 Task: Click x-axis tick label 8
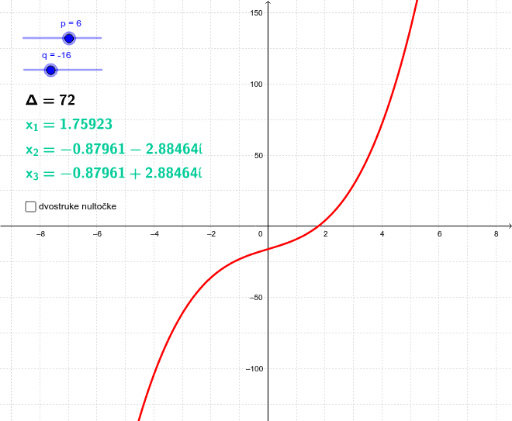tap(496, 234)
